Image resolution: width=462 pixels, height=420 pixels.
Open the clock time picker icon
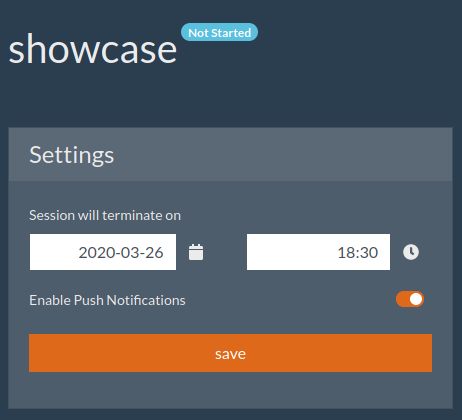pyautogui.click(x=411, y=252)
